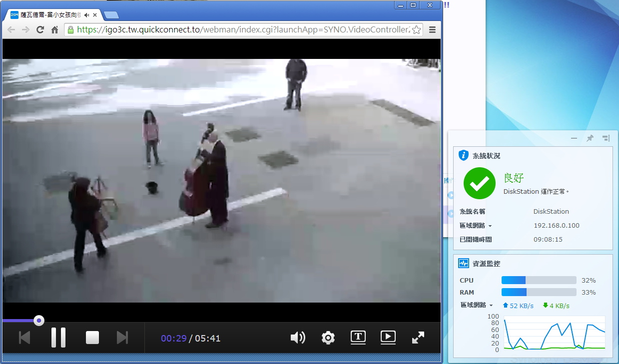
Task: Click the green HTTPS padlock icon
Action: pyautogui.click(x=71, y=29)
